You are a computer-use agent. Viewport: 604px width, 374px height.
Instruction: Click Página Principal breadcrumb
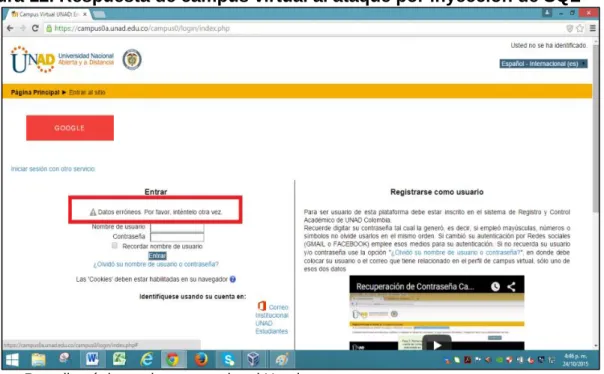[35, 92]
